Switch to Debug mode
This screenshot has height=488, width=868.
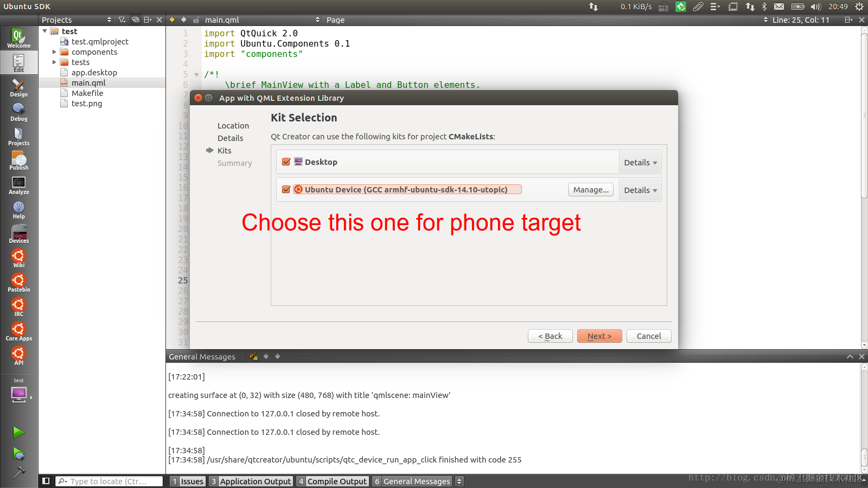(x=18, y=112)
